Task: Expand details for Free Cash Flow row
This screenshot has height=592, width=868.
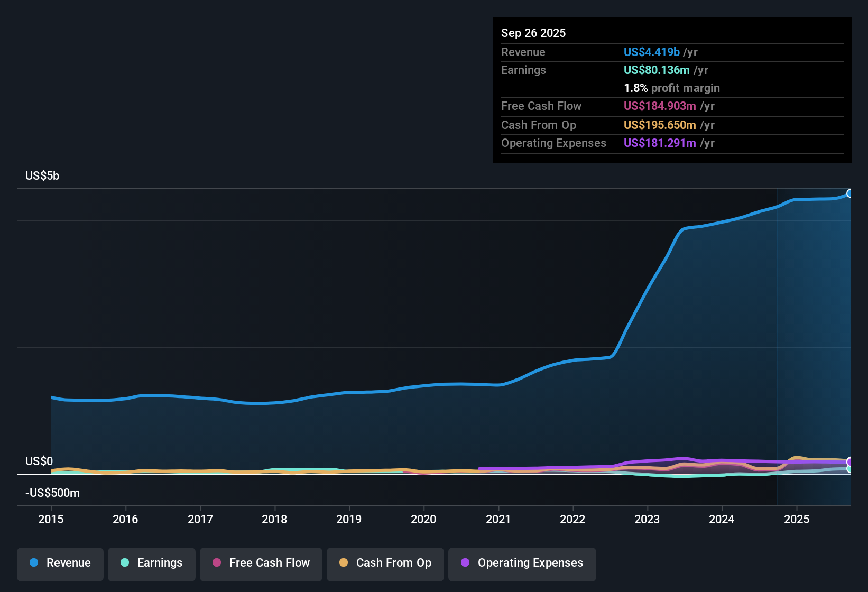Action: pyautogui.click(x=541, y=106)
